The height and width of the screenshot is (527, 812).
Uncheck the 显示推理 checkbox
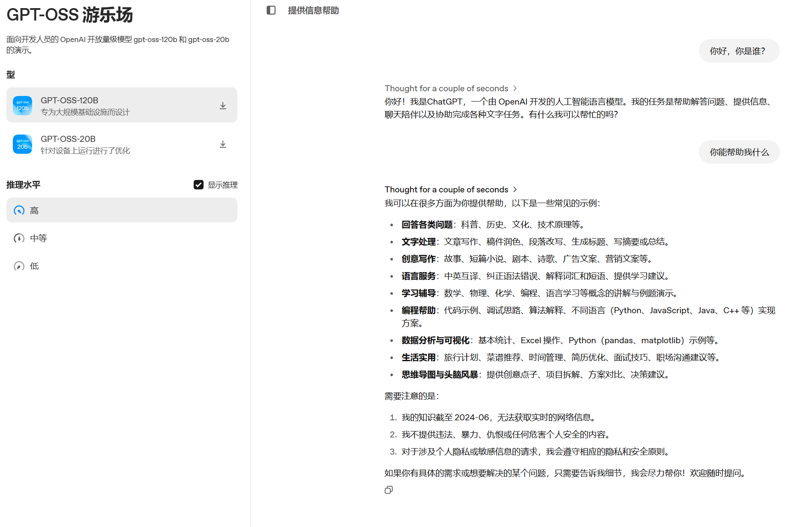198,185
